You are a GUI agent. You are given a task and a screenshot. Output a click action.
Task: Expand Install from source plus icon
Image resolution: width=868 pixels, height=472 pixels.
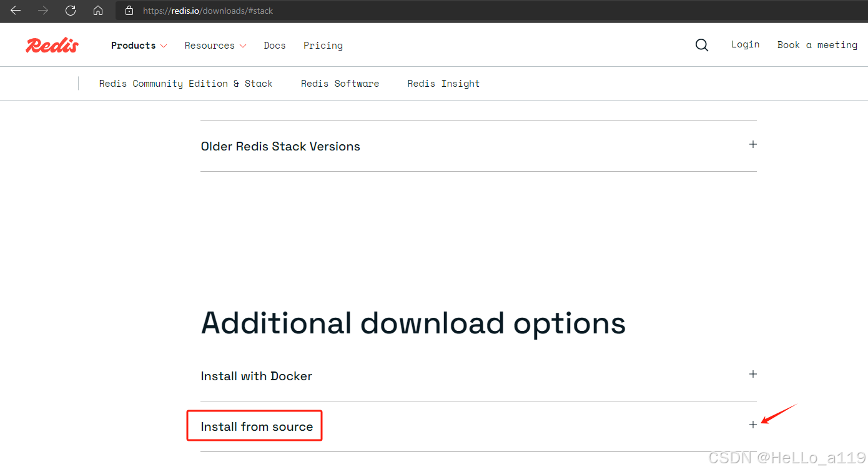coord(753,425)
